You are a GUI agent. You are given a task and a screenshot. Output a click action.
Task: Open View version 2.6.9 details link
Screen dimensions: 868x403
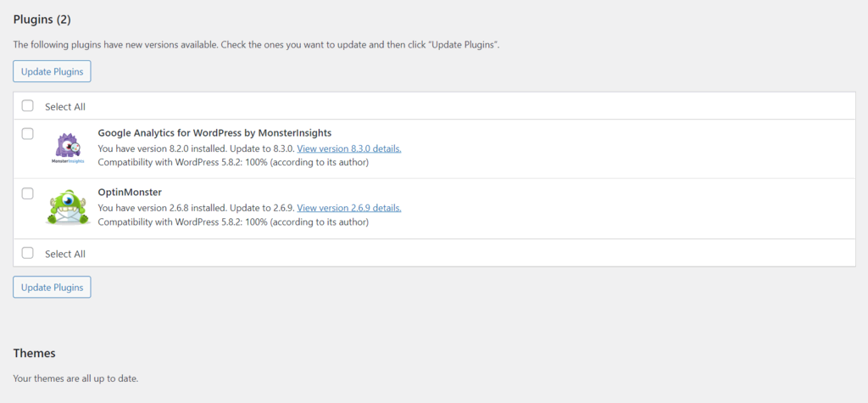[x=348, y=208]
